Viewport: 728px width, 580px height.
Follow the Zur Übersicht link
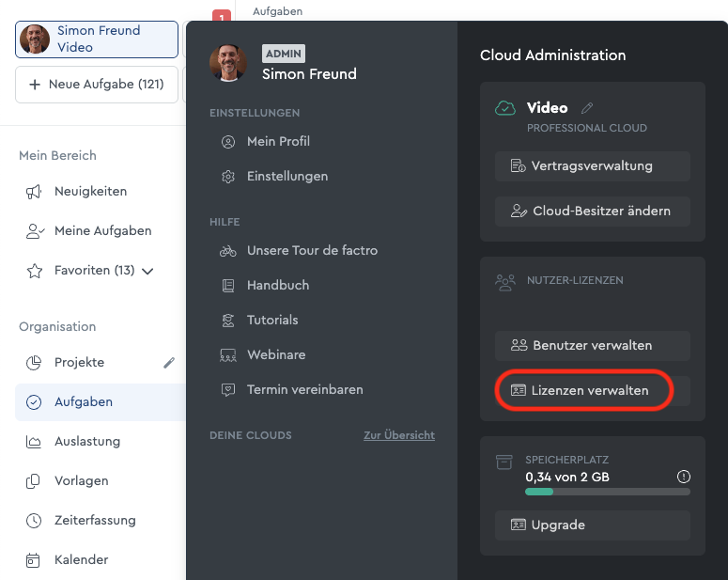tap(399, 435)
